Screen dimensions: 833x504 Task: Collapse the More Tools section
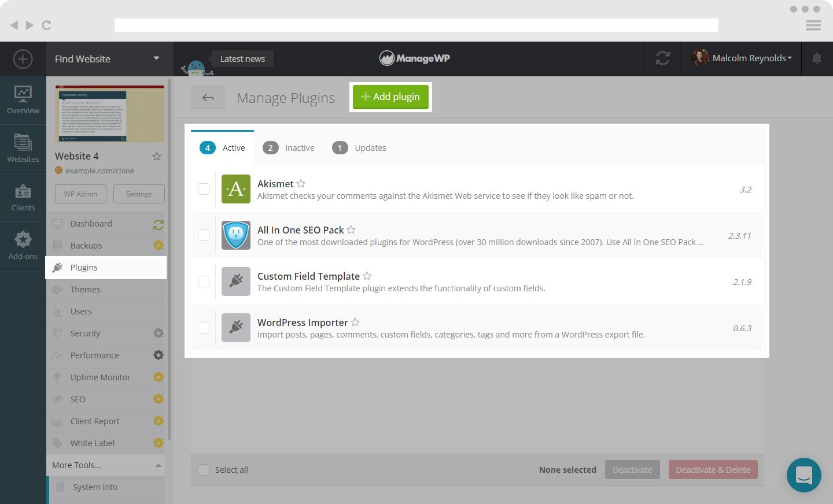click(x=105, y=465)
